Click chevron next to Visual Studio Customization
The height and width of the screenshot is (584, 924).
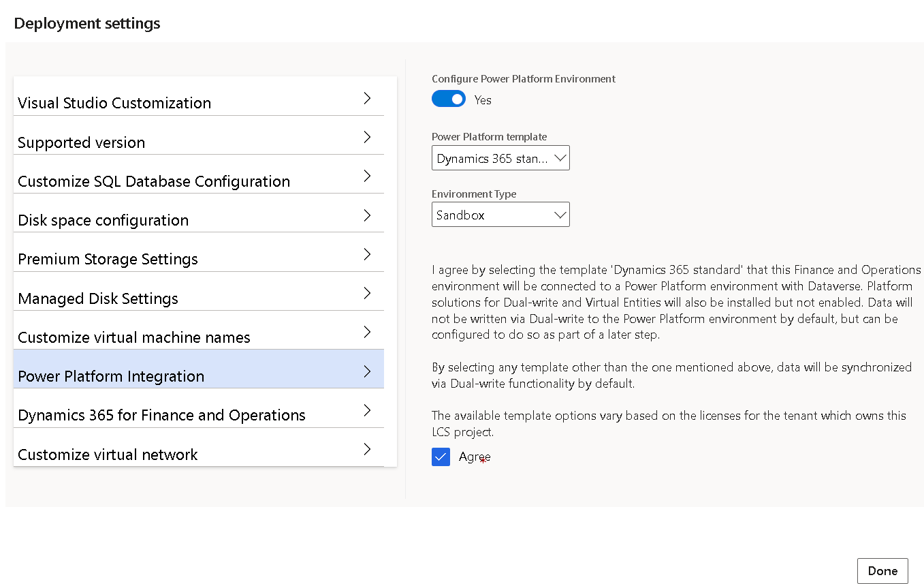click(367, 98)
